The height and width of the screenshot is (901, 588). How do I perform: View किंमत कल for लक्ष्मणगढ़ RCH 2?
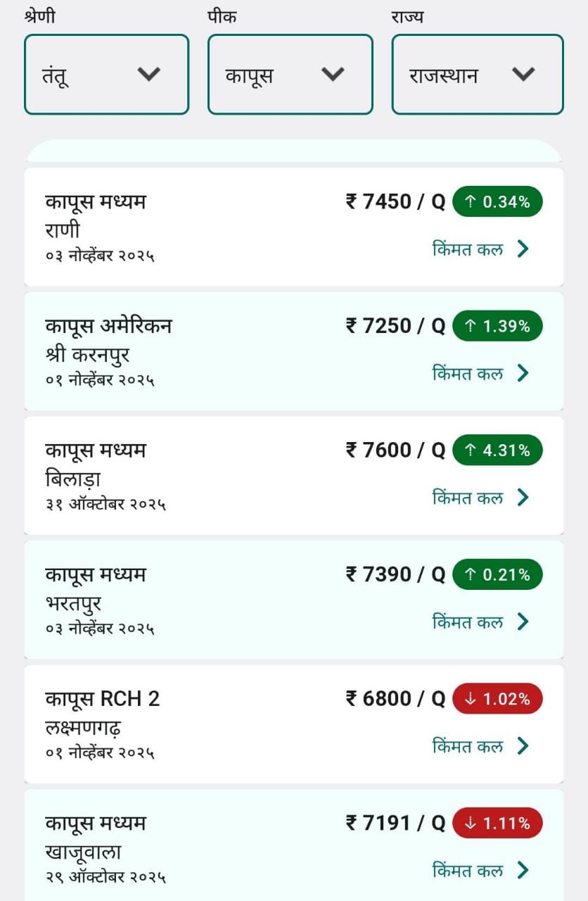468,745
